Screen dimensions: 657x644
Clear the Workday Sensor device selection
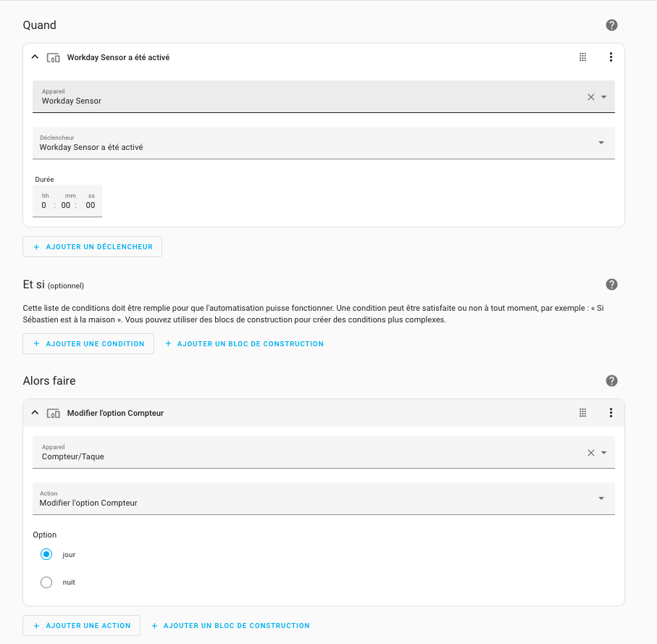point(591,97)
